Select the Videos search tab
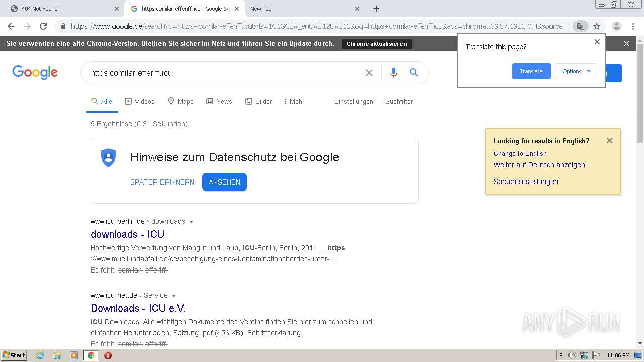Viewport: 644px width, 362px height. 140,101
